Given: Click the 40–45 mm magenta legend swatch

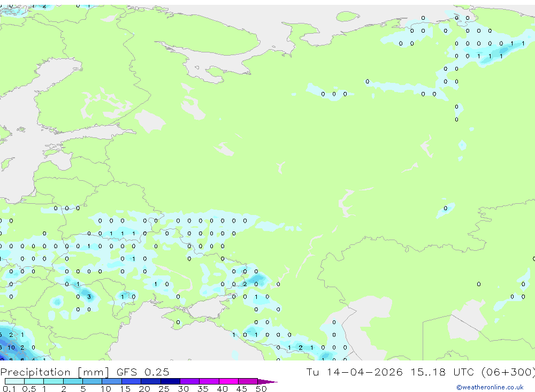Looking at the screenshot, I should tap(228, 381).
